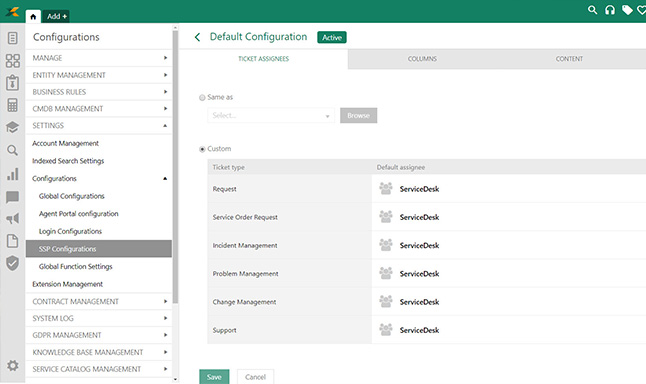Click the group icon in Service Order Request row

coord(386,217)
